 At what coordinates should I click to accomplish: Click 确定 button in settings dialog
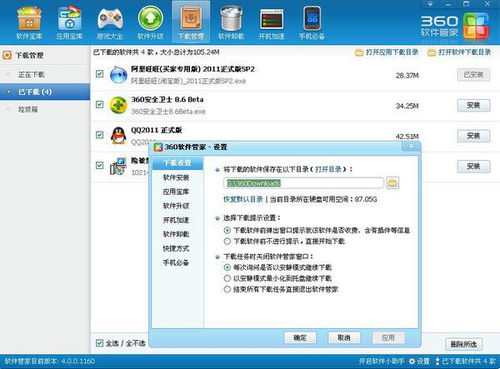(x=300, y=338)
